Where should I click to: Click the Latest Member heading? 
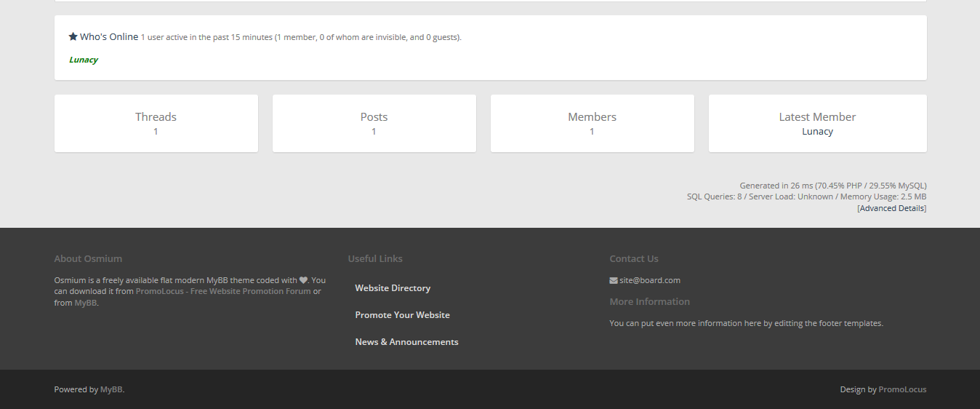pos(817,116)
